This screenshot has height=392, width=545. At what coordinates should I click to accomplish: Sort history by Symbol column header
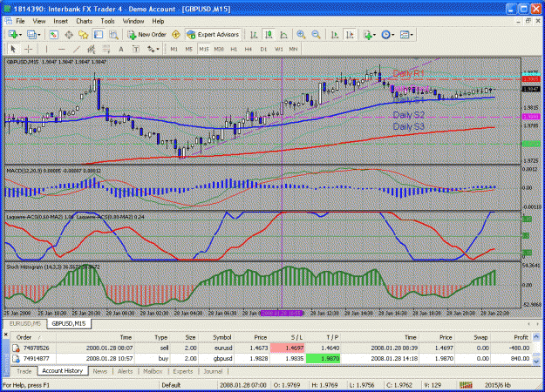[x=221, y=337]
